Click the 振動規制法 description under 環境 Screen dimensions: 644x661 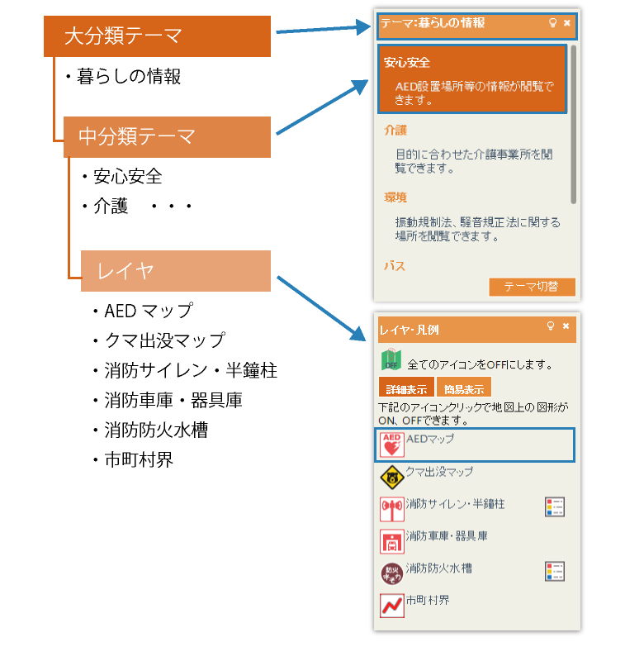(477, 229)
